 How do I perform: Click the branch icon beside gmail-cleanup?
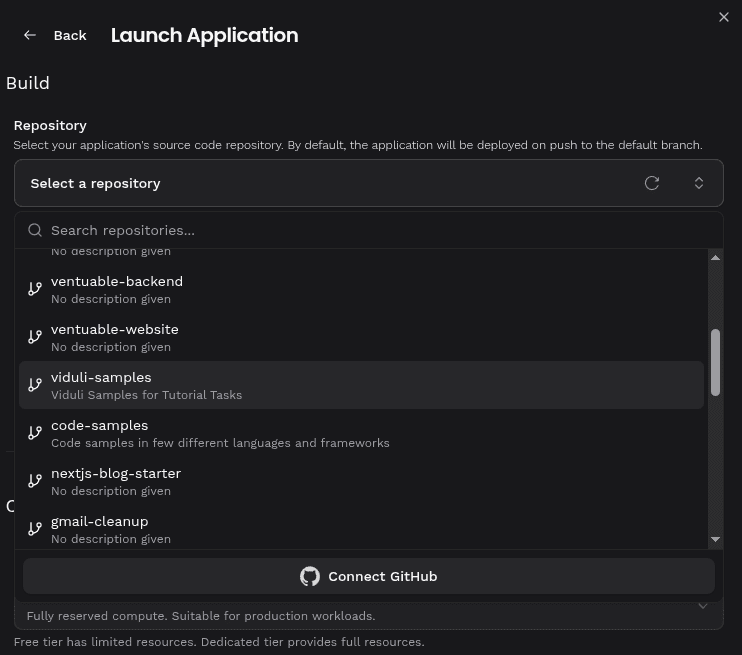click(x=35, y=529)
